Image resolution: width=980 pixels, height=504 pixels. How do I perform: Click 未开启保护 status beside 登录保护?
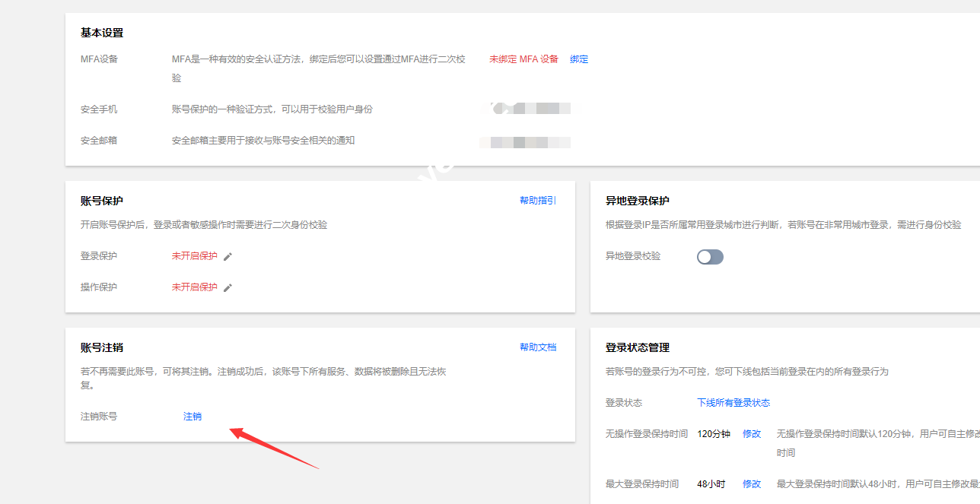pos(194,256)
